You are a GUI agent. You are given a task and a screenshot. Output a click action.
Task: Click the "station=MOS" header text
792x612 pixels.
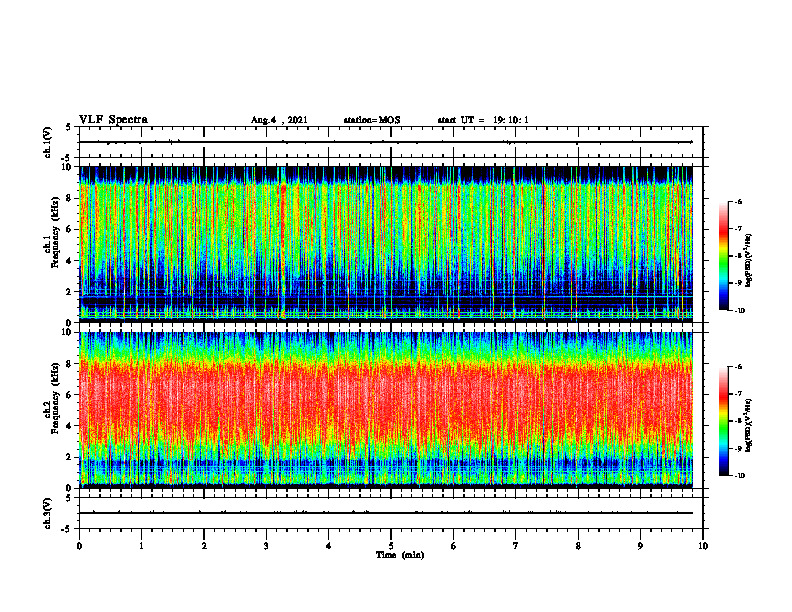pos(372,120)
